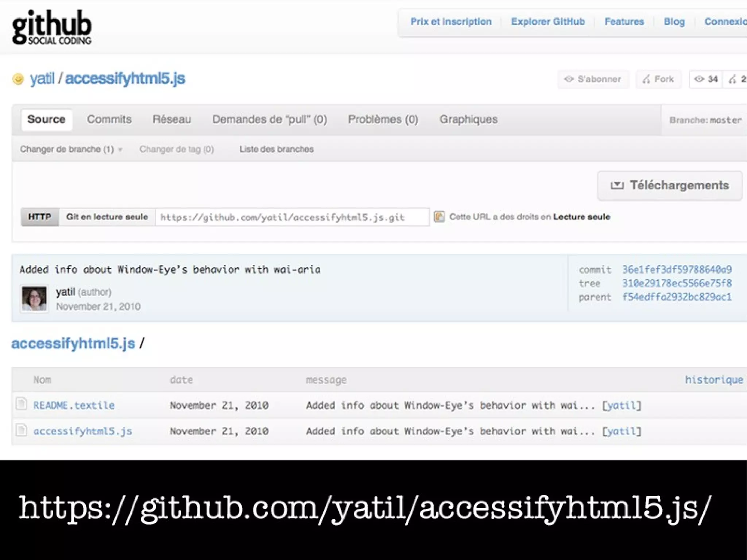
Task: Click the yellow smiley repository icon
Action: (18, 79)
